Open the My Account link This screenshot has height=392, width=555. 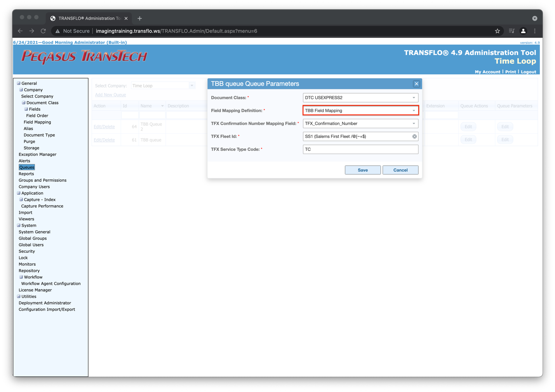coord(487,72)
